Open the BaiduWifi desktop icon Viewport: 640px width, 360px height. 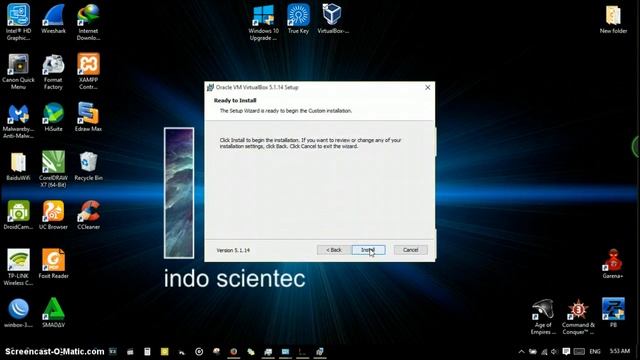pyautogui.click(x=18, y=167)
